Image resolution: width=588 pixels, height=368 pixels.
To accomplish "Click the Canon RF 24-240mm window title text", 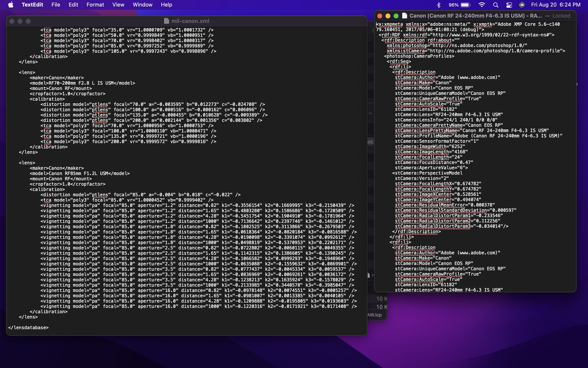I will click(476, 16).
